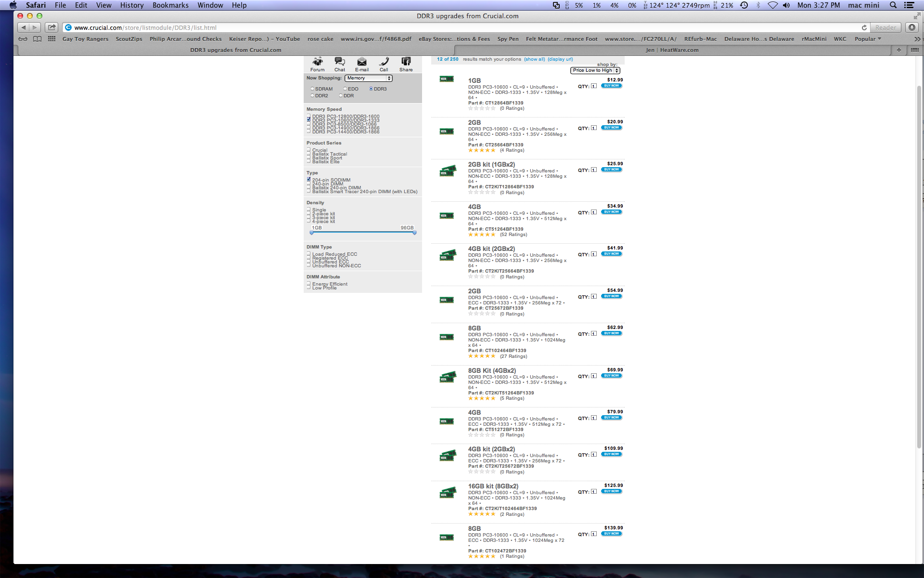
Task: Open the Now Shopping Memory dropdown
Action: click(368, 78)
